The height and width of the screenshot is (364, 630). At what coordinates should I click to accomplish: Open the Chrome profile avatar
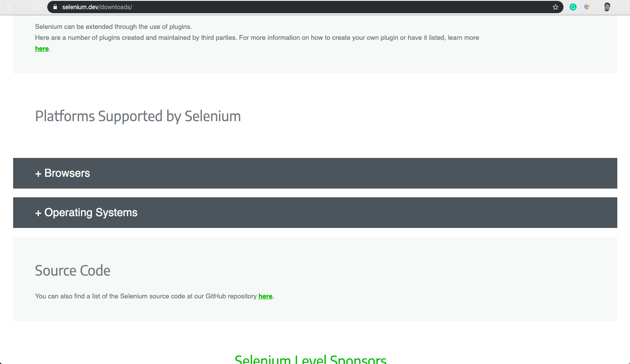click(607, 7)
